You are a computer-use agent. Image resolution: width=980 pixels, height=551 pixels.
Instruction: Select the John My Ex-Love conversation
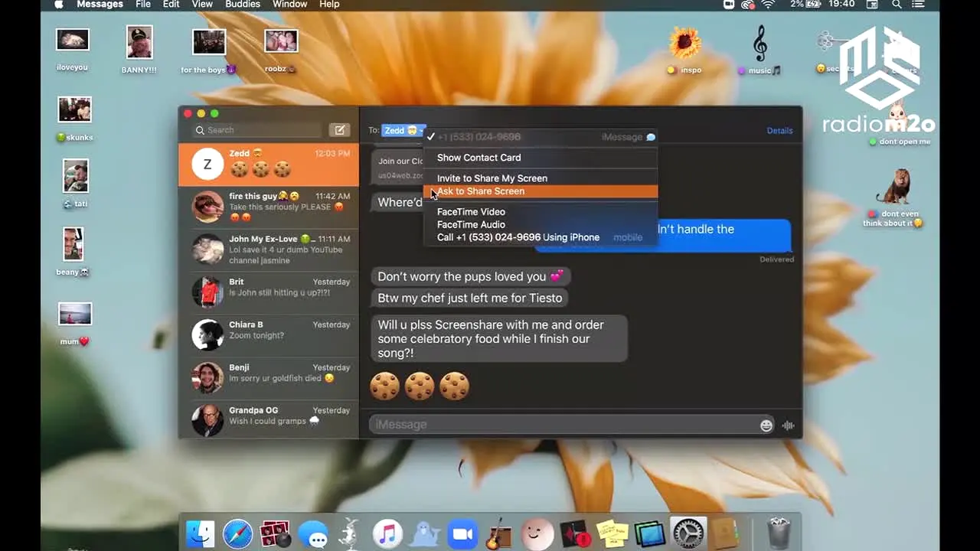coord(269,250)
